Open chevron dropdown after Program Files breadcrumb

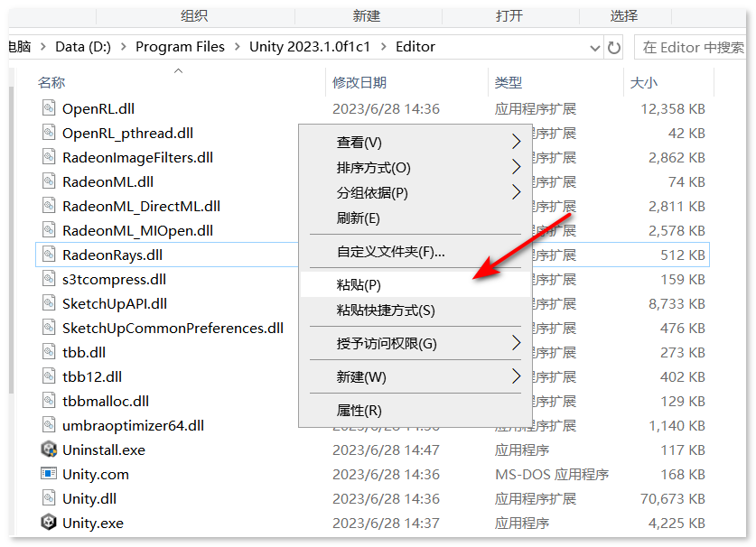[238, 47]
